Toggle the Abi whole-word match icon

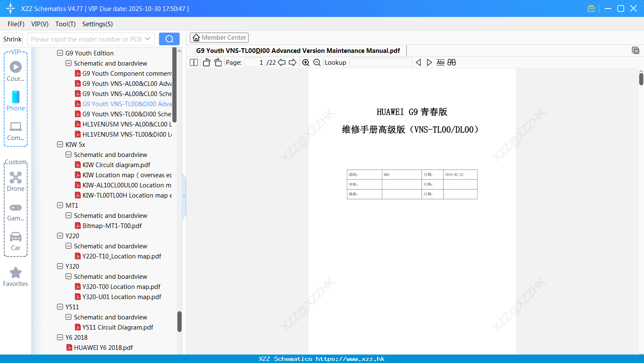click(440, 62)
